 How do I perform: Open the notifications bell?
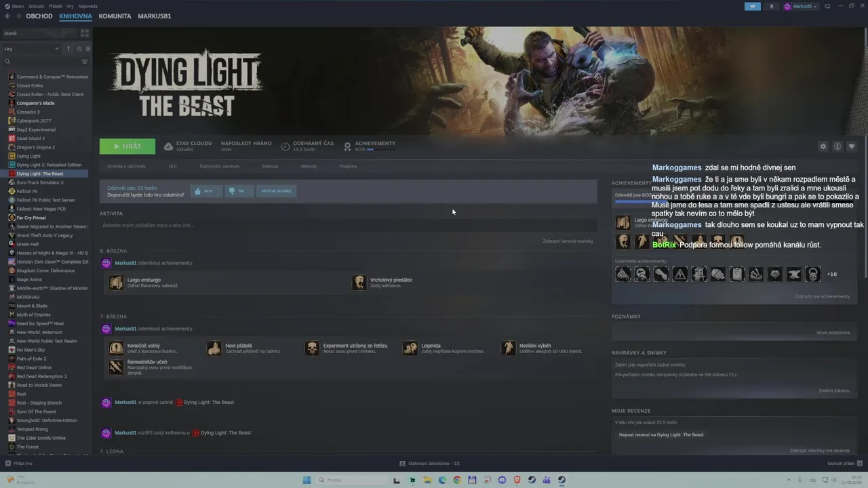pos(771,6)
